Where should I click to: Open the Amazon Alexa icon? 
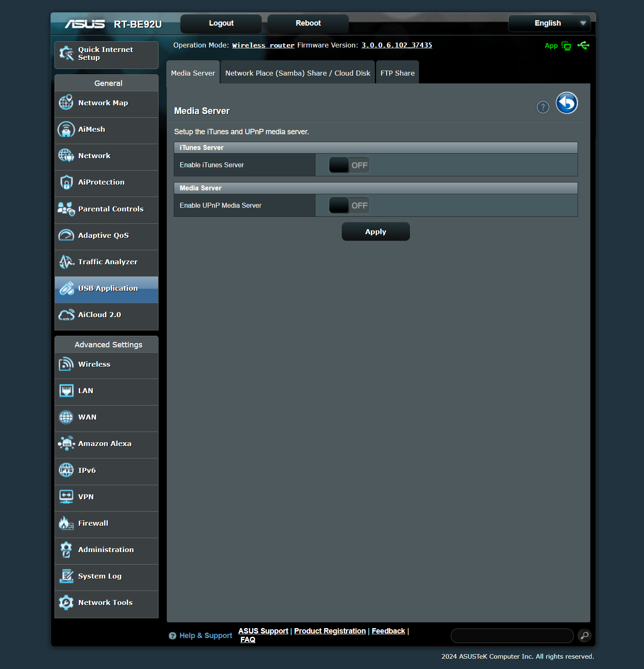(66, 444)
